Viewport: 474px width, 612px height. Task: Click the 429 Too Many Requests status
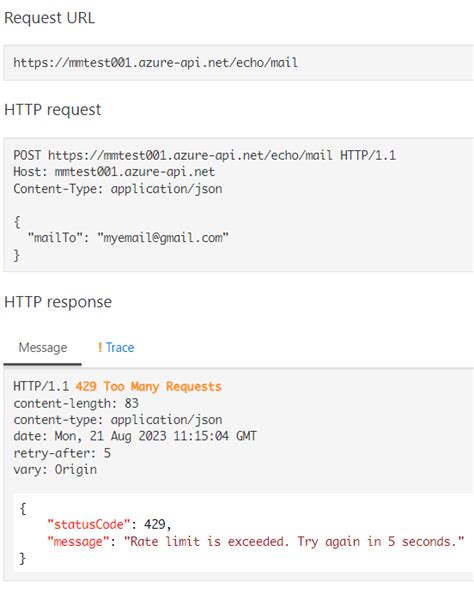148,386
